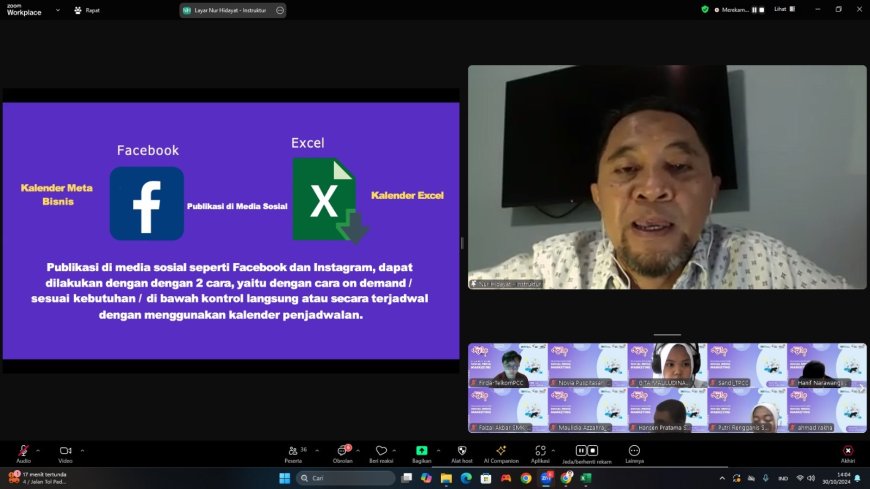Show next page of participant thumbnails arrow
870x489 pixels.
[x=862, y=387]
